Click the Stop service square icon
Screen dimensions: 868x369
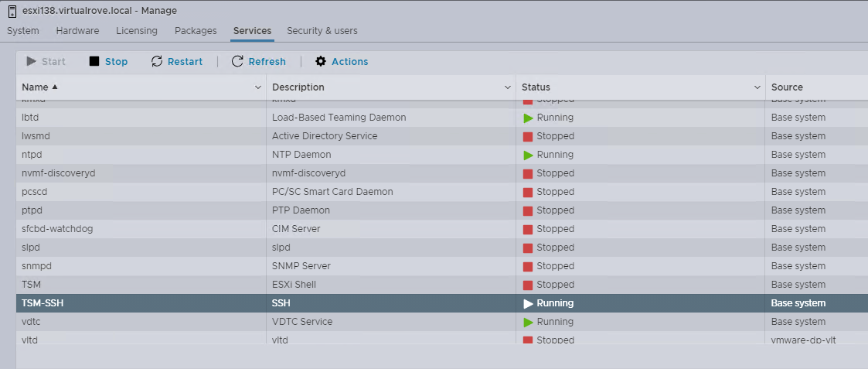[94, 61]
